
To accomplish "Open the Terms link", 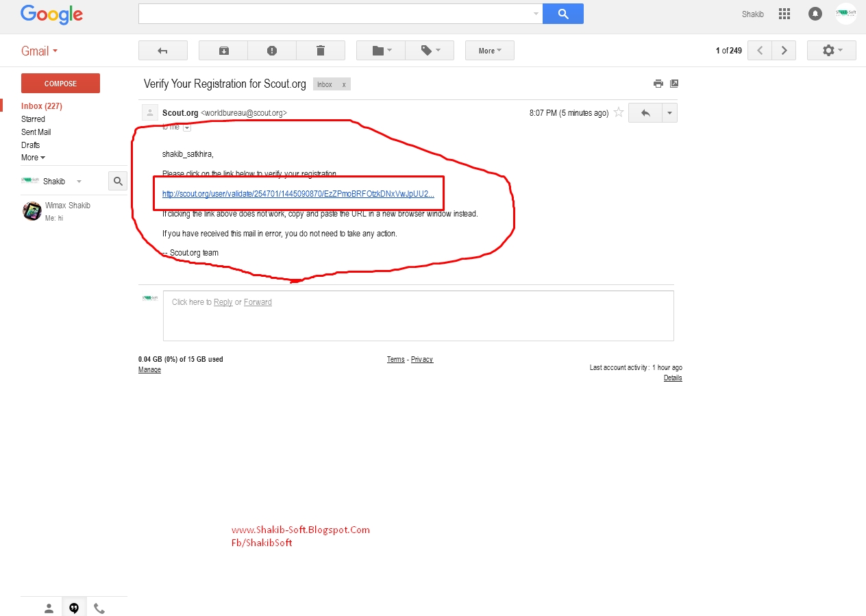I will pyautogui.click(x=396, y=360).
